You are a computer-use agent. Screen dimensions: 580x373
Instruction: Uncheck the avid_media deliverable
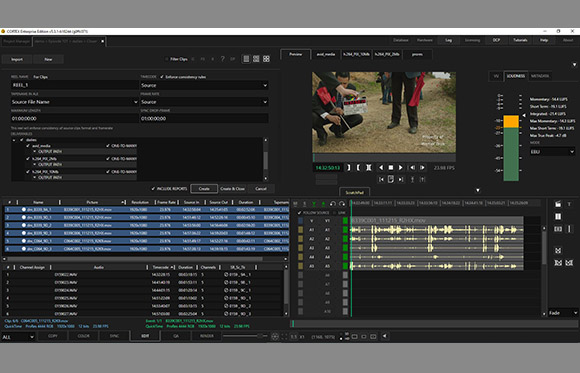coord(28,146)
